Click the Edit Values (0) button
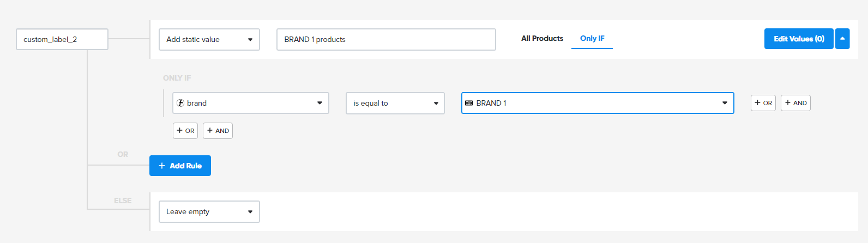The height and width of the screenshot is (243, 868). point(798,39)
